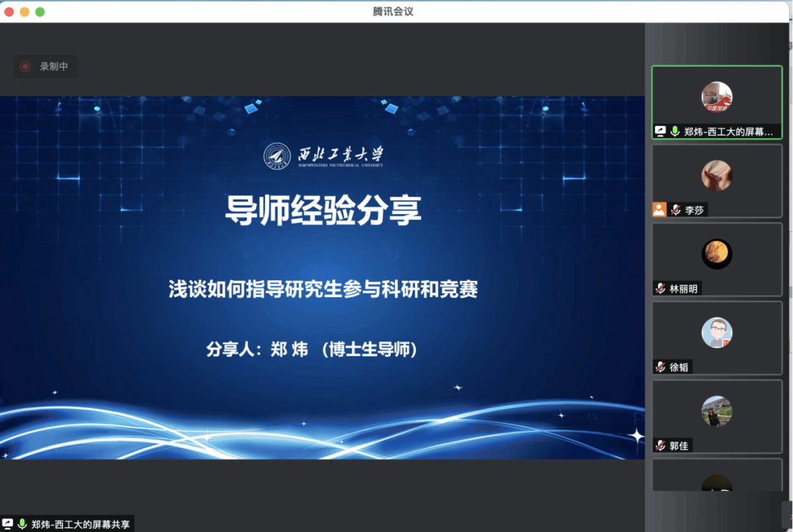The width and height of the screenshot is (793, 532).
Task: Click green microphone icon on 郑炜 participant tile
Action: 675,131
